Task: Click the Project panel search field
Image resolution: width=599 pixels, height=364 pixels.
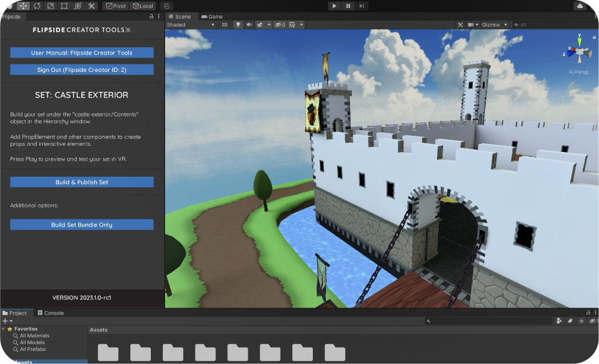Action: click(x=489, y=321)
